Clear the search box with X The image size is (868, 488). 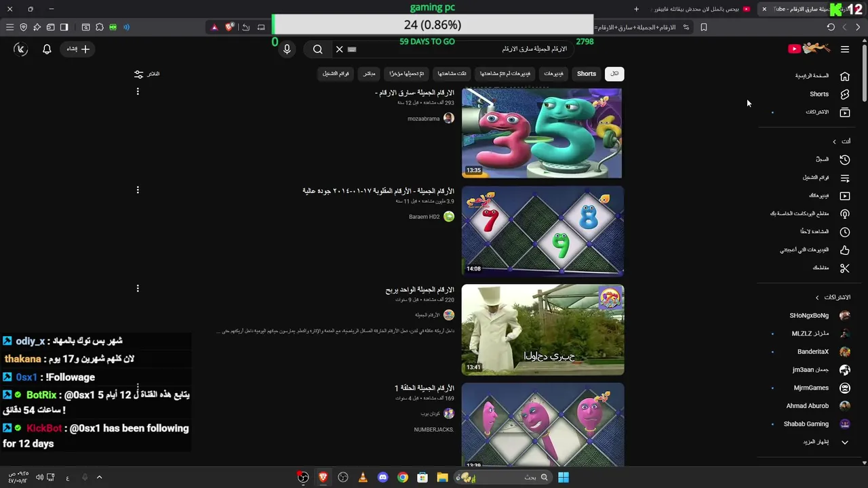click(339, 49)
